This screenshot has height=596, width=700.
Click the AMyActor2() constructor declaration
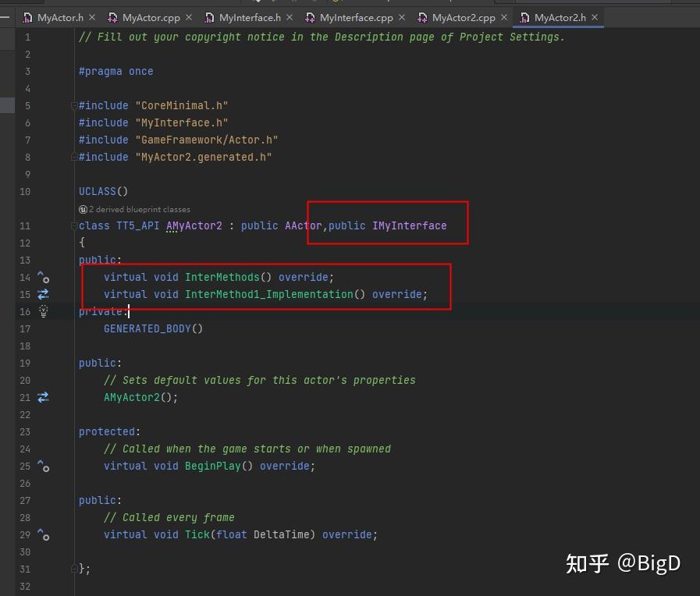(x=140, y=398)
